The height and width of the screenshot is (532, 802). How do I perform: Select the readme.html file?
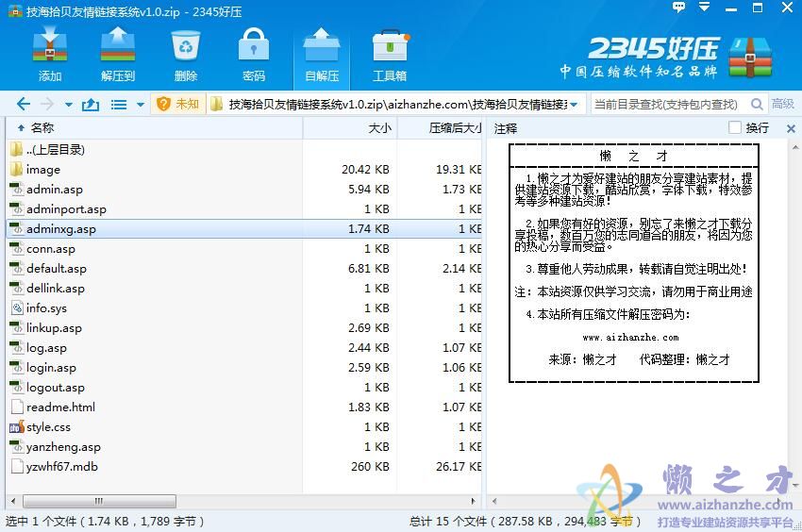(x=244, y=407)
